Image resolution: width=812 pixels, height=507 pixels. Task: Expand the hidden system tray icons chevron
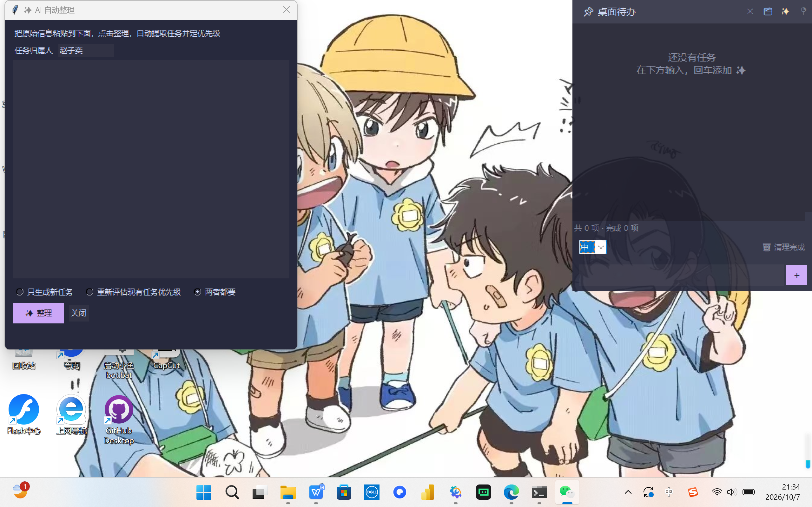click(x=628, y=492)
